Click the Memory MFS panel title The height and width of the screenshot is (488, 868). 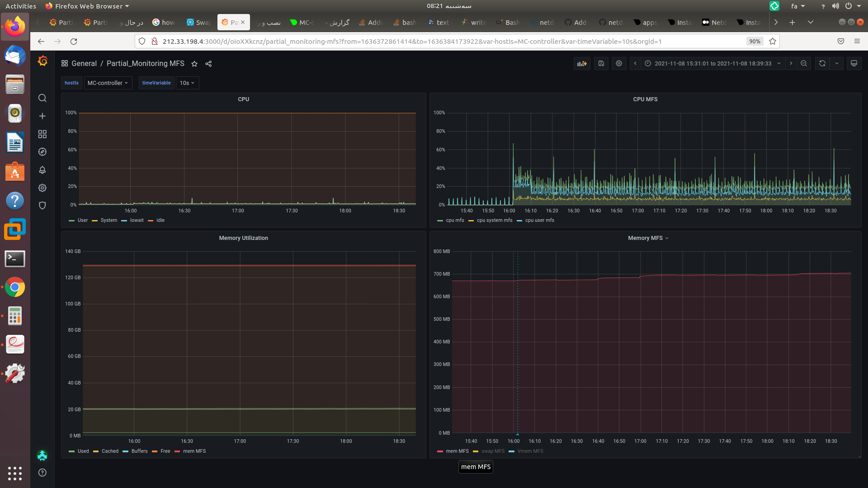[x=645, y=238]
